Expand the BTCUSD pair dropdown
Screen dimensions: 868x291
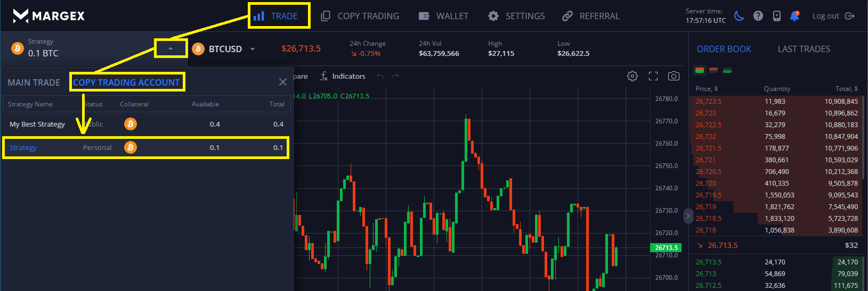[253, 49]
